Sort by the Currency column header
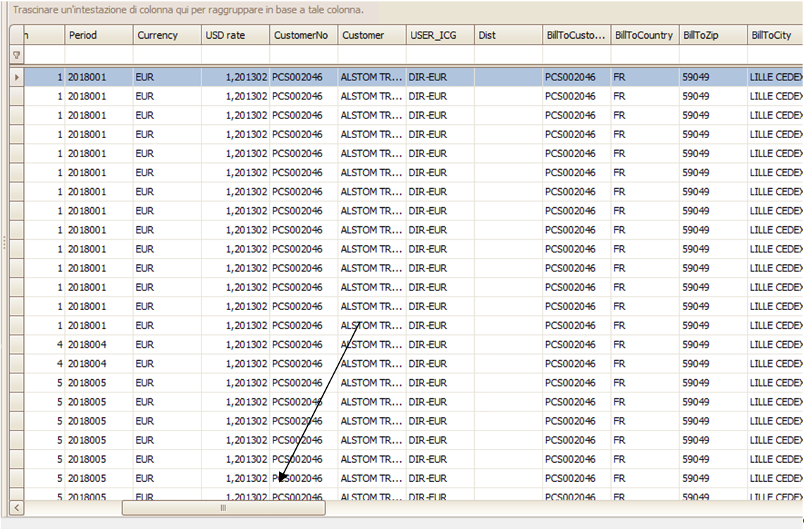The height and width of the screenshot is (532, 804). click(x=166, y=35)
